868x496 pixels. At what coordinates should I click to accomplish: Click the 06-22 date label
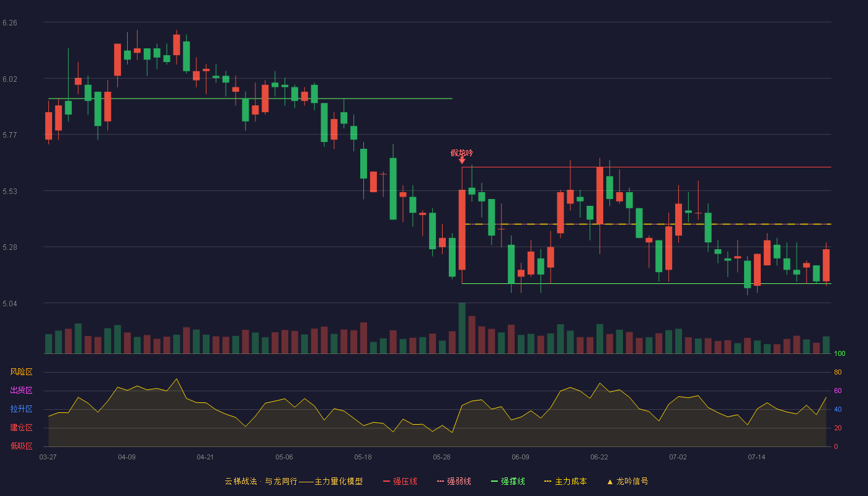(x=599, y=457)
